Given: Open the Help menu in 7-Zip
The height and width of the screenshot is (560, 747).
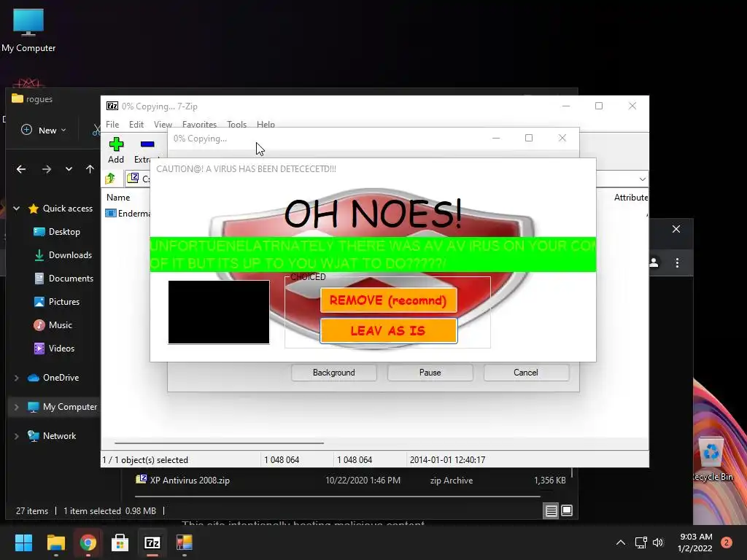Looking at the screenshot, I should point(266,124).
